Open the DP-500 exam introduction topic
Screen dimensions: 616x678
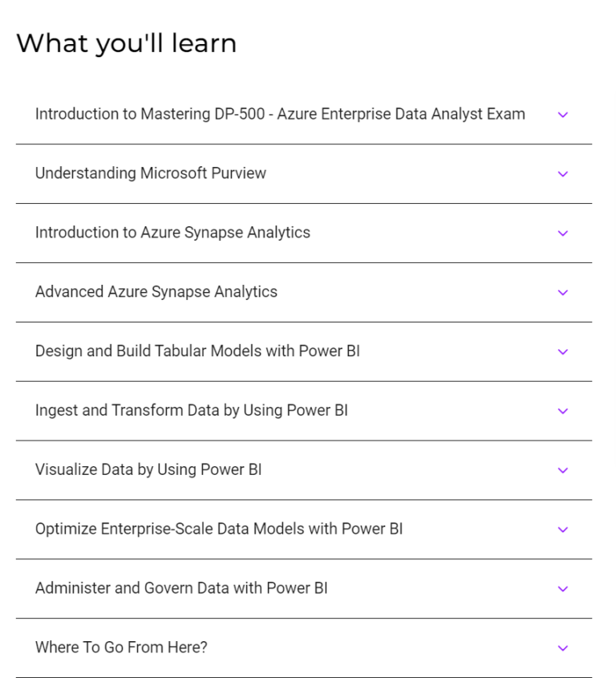point(279,114)
